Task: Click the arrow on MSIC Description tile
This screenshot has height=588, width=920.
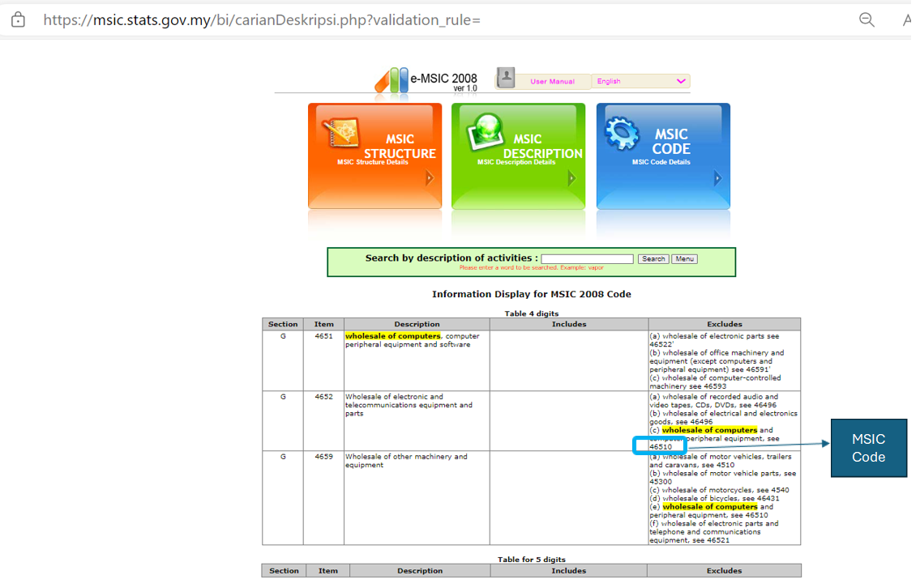Action: point(572,178)
